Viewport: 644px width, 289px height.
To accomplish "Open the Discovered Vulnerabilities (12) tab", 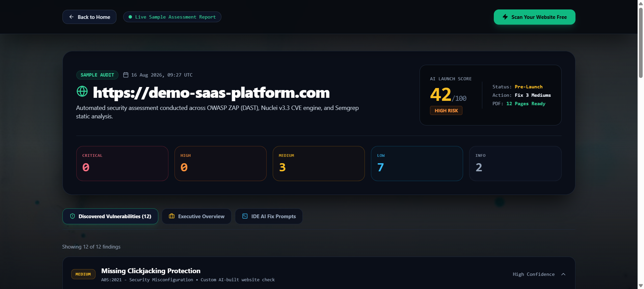I will 110,216.
